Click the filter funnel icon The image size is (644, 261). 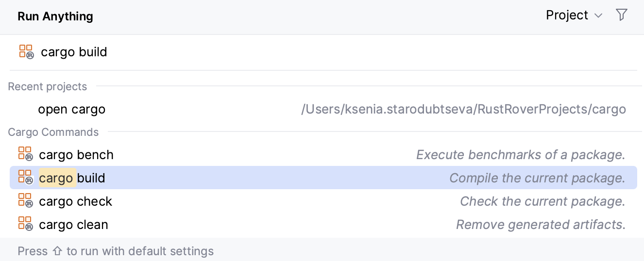[621, 15]
